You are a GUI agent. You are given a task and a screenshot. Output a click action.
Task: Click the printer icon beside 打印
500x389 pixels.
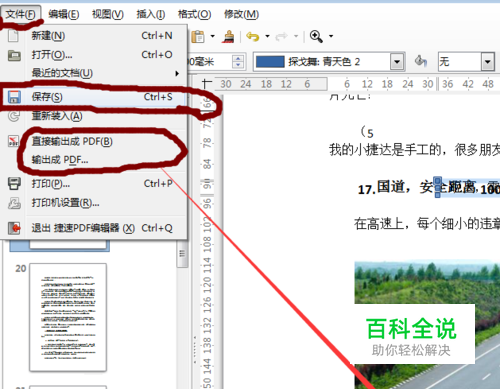pos(14,183)
